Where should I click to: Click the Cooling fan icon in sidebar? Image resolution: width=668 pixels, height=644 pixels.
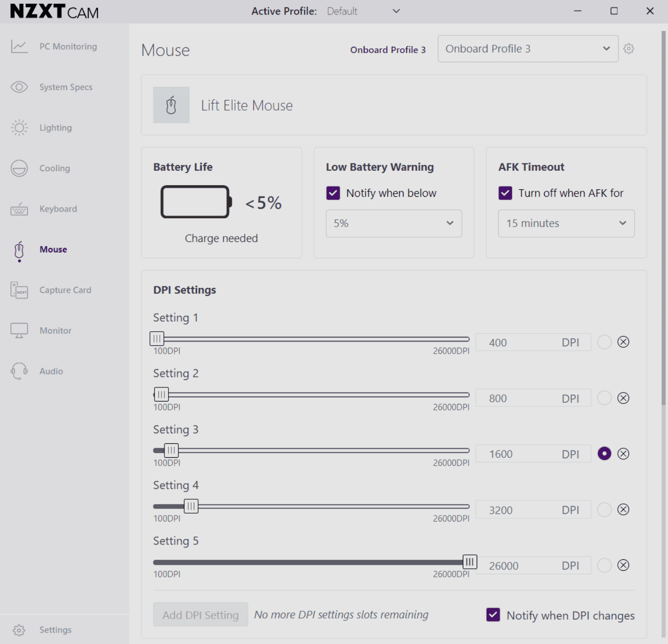(19, 168)
